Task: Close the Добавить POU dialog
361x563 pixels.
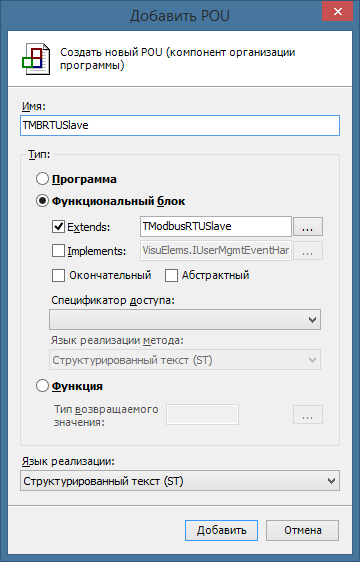Action: point(337,12)
